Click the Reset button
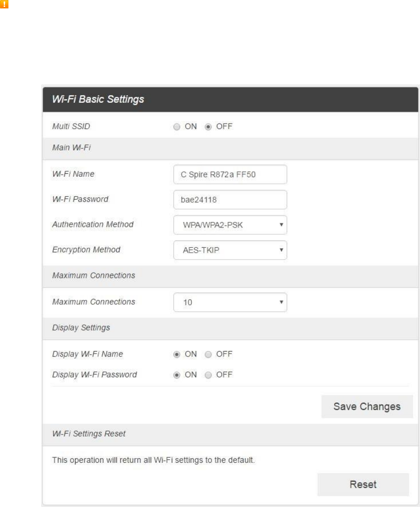420x507 pixels. click(363, 484)
